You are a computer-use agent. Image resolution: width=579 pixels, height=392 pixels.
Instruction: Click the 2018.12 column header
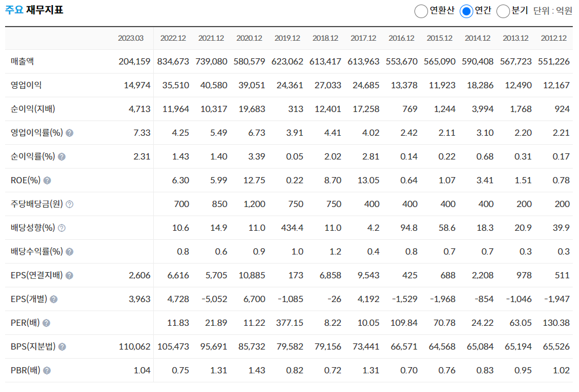point(325,38)
